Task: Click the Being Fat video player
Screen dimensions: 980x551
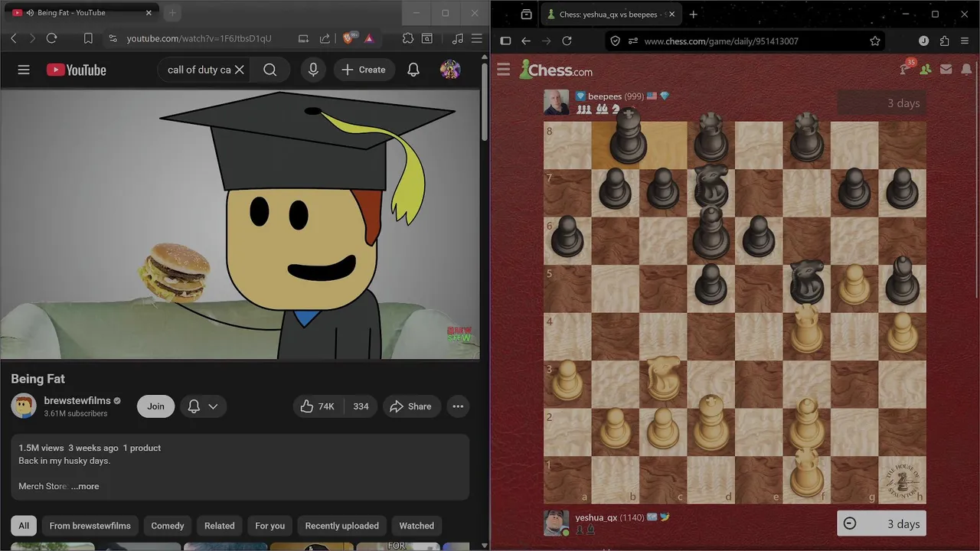Action: click(x=240, y=224)
